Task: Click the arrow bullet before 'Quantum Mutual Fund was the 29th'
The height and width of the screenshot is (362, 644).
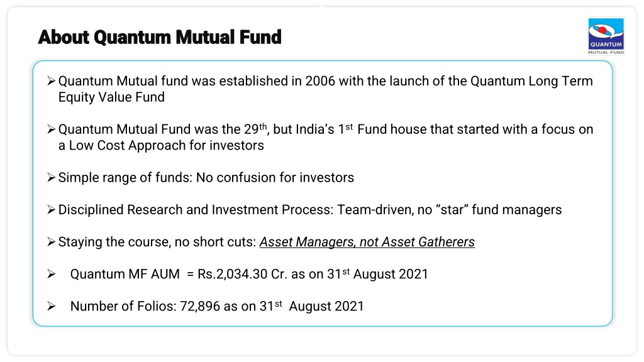Action: pyautogui.click(x=51, y=129)
